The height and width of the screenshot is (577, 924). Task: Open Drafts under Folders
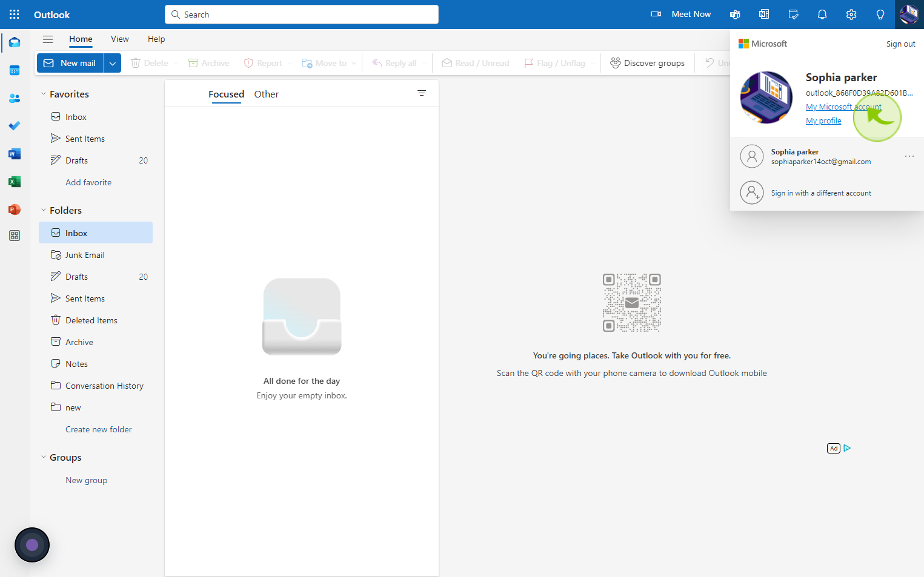[x=96, y=277]
